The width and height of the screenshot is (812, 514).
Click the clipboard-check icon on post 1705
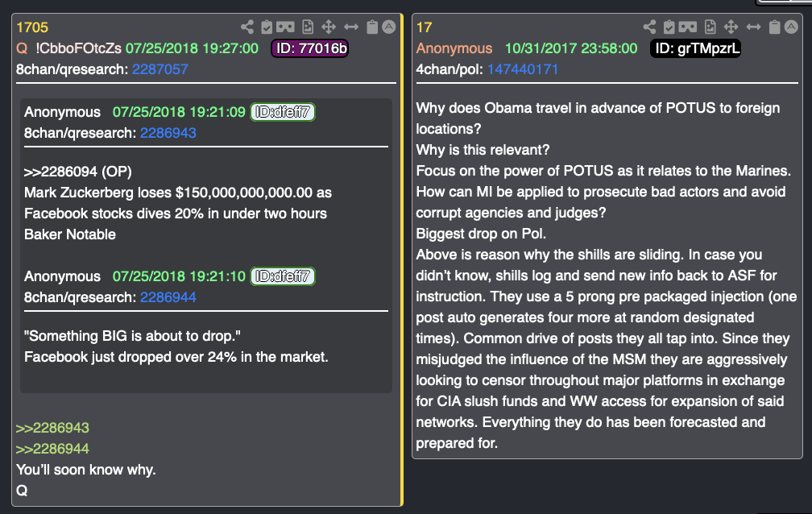[268, 27]
